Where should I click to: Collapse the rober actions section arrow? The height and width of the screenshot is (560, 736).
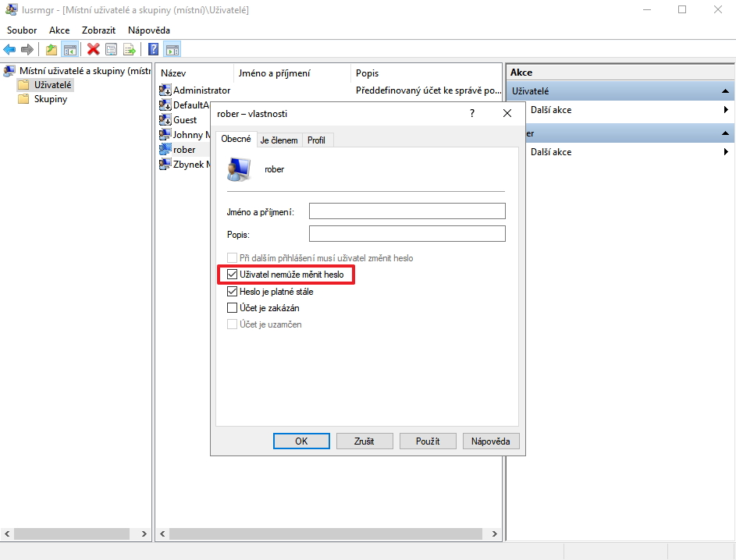tap(725, 133)
